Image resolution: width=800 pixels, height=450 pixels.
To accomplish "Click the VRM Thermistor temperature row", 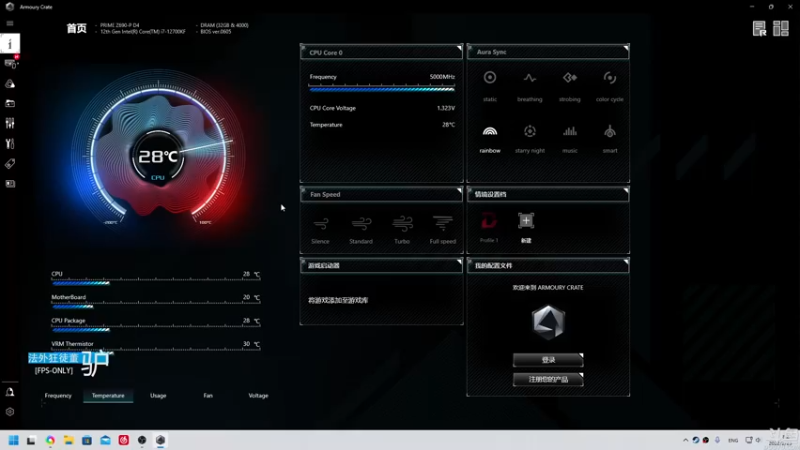I will click(156, 344).
